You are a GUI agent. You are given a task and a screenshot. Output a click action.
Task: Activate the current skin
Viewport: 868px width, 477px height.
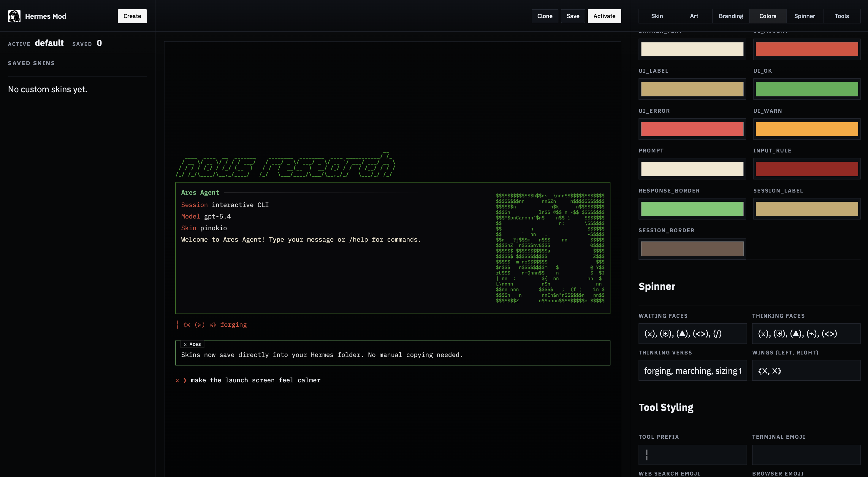604,16
